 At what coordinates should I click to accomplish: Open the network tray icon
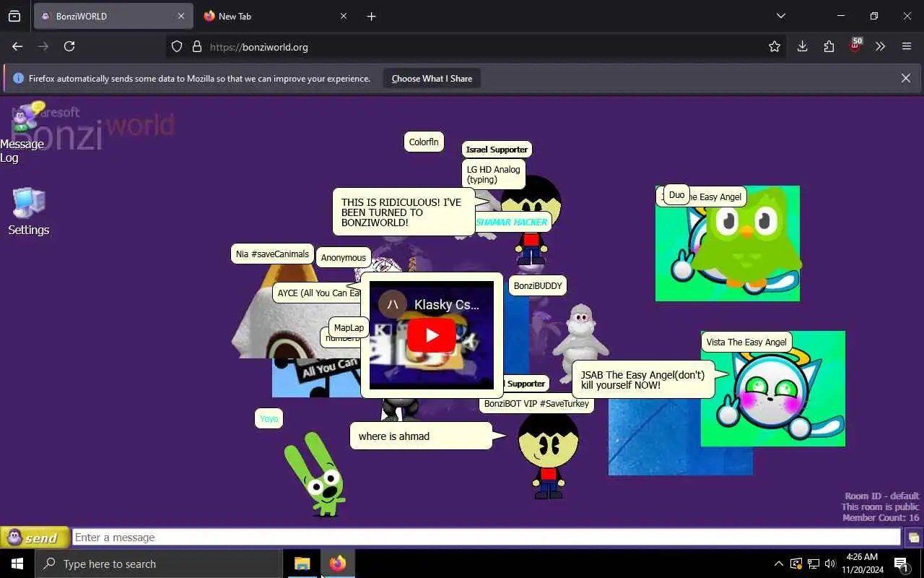(x=813, y=564)
